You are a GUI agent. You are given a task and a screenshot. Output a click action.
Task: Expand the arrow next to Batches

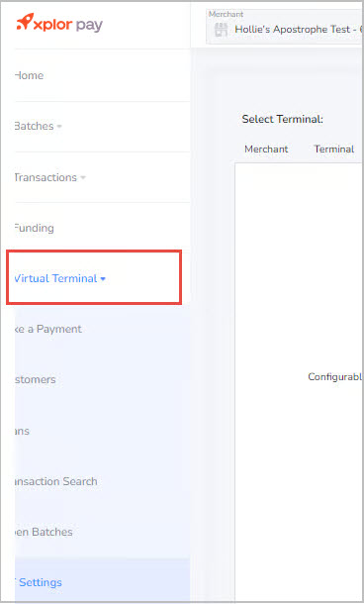pyautogui.click(x=59, y=127)
